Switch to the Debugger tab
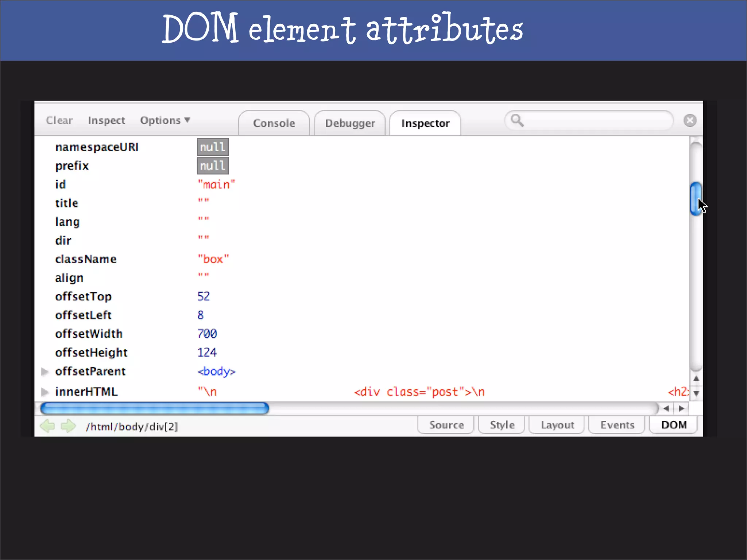Screen dimensions: 747x560 [x=350, y=123]
